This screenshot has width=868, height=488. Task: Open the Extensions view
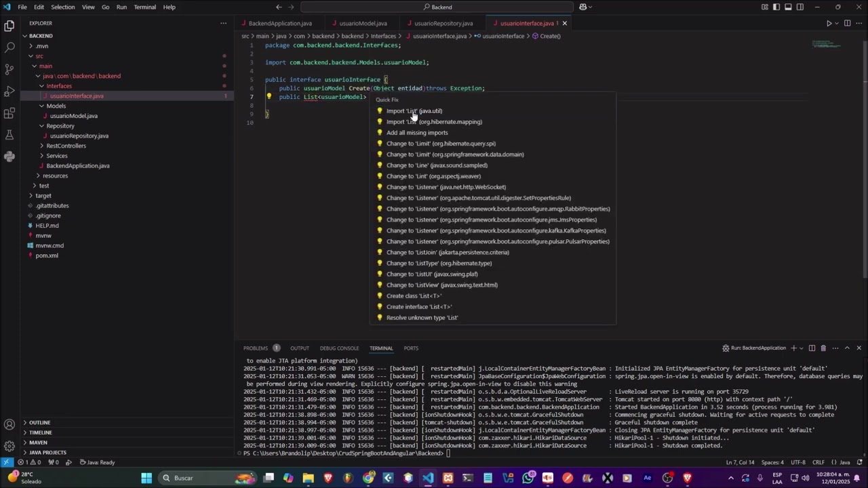click(9, 113)
